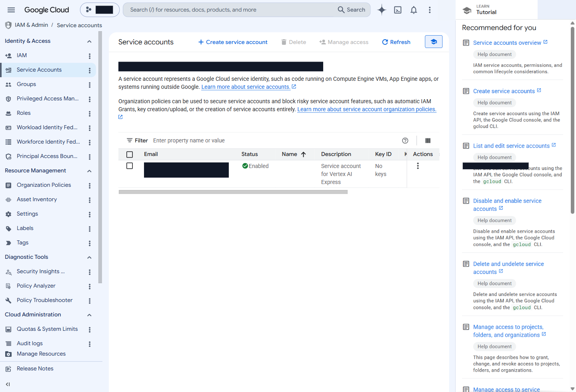This screenshot has height=392, width=576.
Task: Click the Search button
Action: [352, 10]
